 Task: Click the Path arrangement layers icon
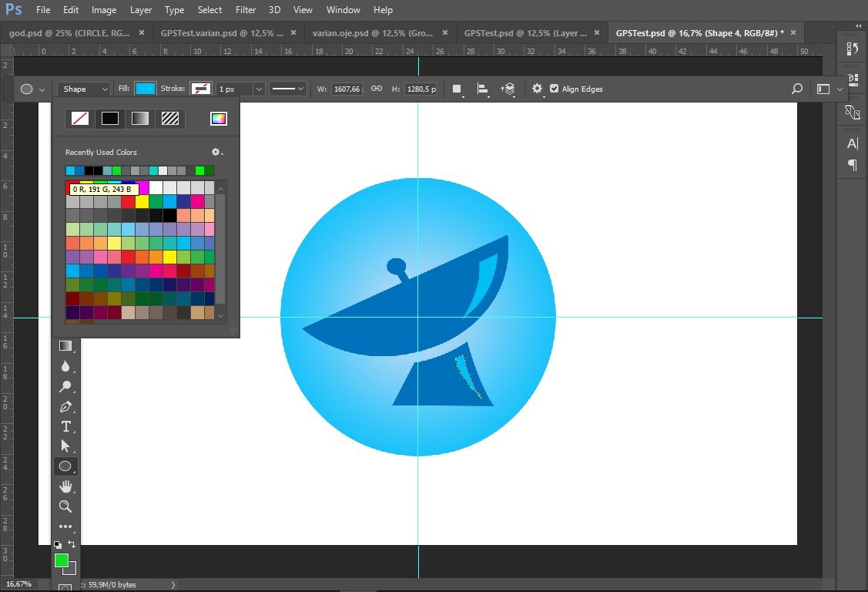pyautogui.click(x=508, y=89)
